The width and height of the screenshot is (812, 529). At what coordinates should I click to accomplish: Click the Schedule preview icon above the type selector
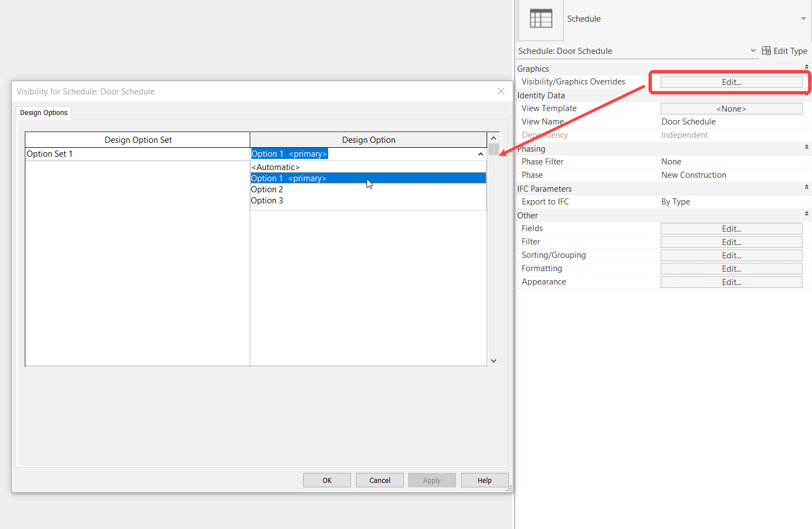click(x=540, y=19)
